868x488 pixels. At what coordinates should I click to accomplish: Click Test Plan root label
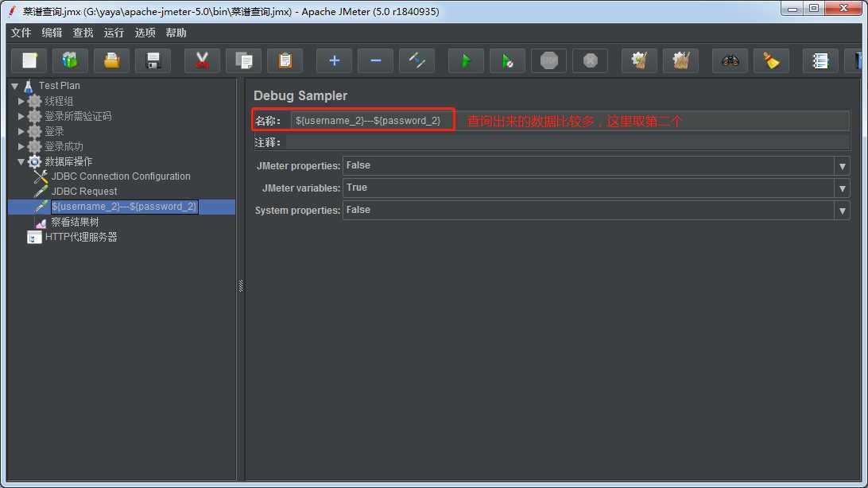point(60,86)
